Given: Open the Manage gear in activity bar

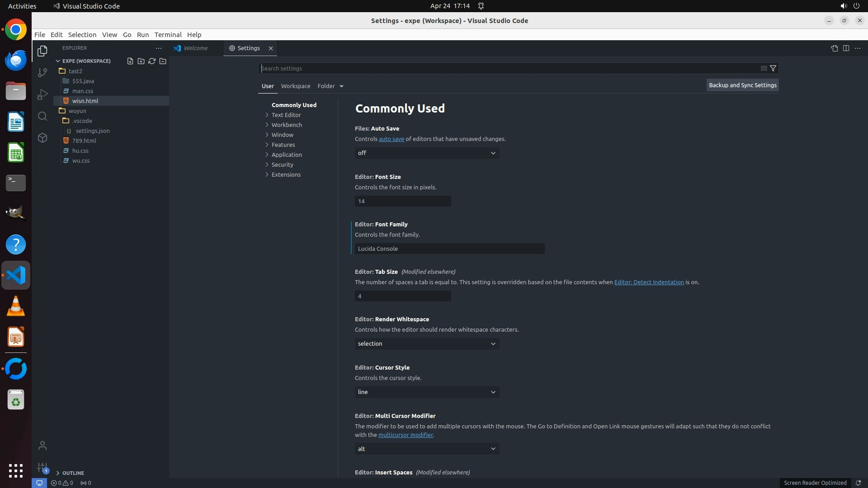Looking at the screenshot, I should pyautogui.click(x=42, y=467).
